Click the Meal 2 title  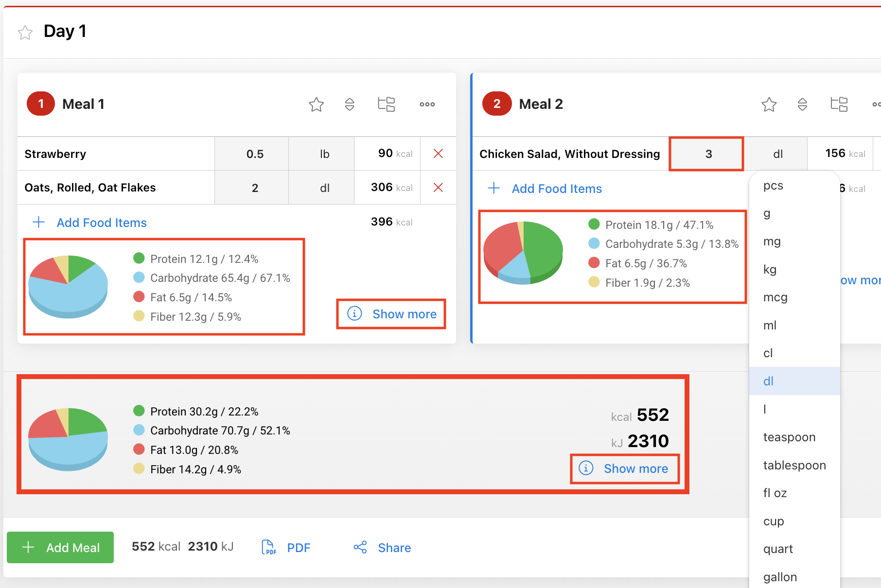pyautogui.click(x=541, y=104)
